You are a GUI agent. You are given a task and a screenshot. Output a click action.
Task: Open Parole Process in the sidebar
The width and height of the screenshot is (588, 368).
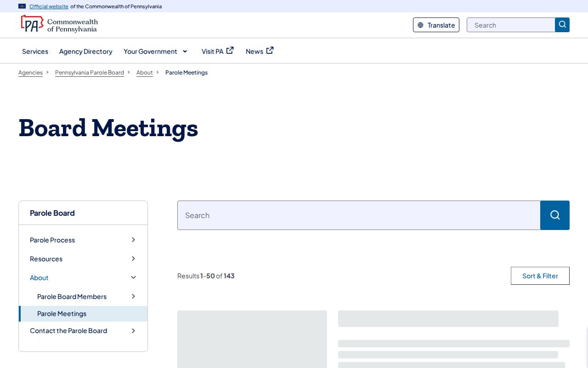coord(52,240)
